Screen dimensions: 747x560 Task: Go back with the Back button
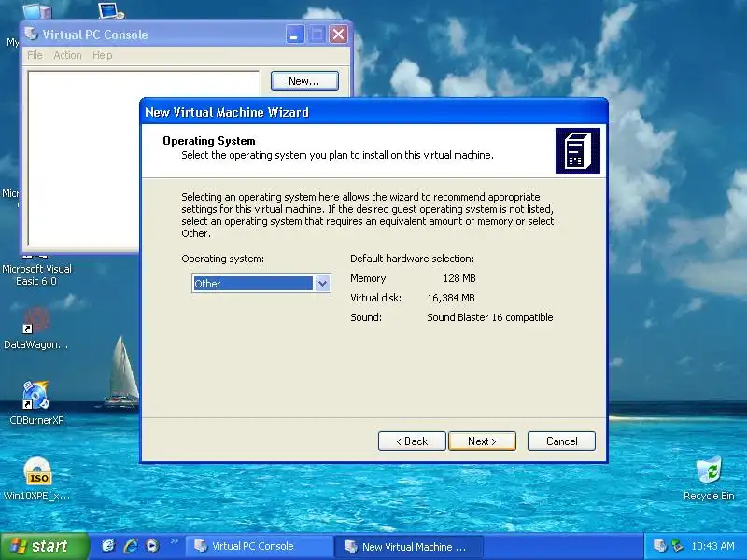pyautogui.click(x=412, y=441)
